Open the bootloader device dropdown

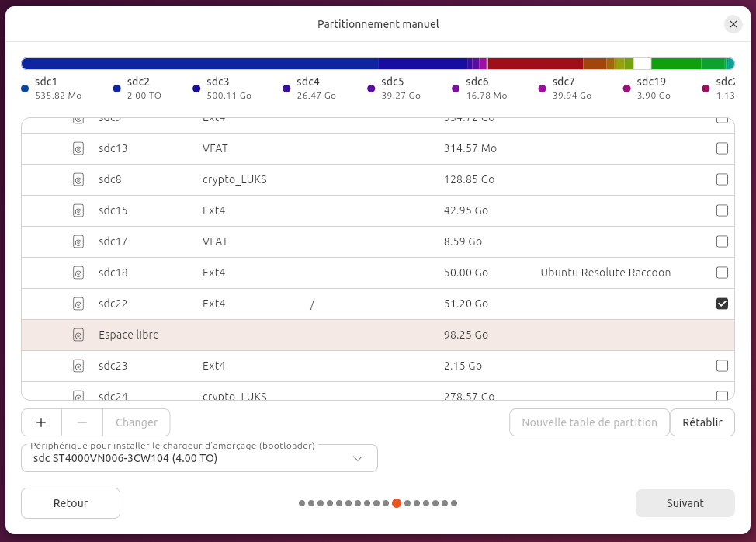(199, 458)
